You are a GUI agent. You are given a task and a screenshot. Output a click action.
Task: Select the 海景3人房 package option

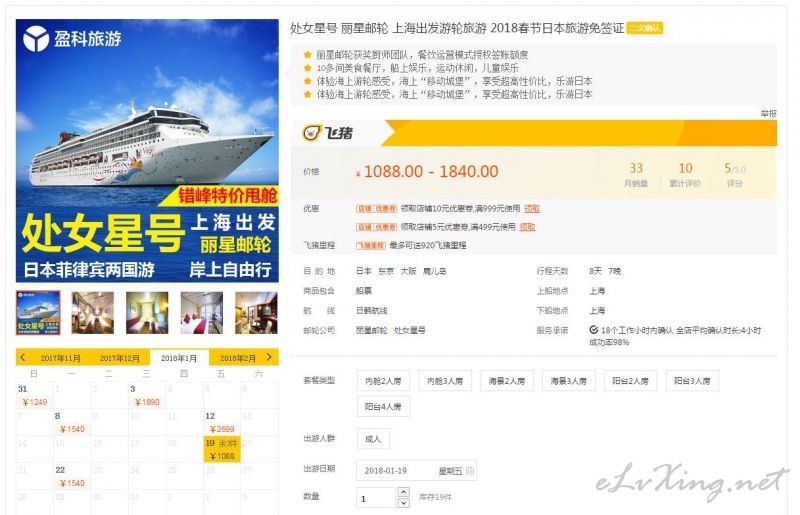click(568, 381)
